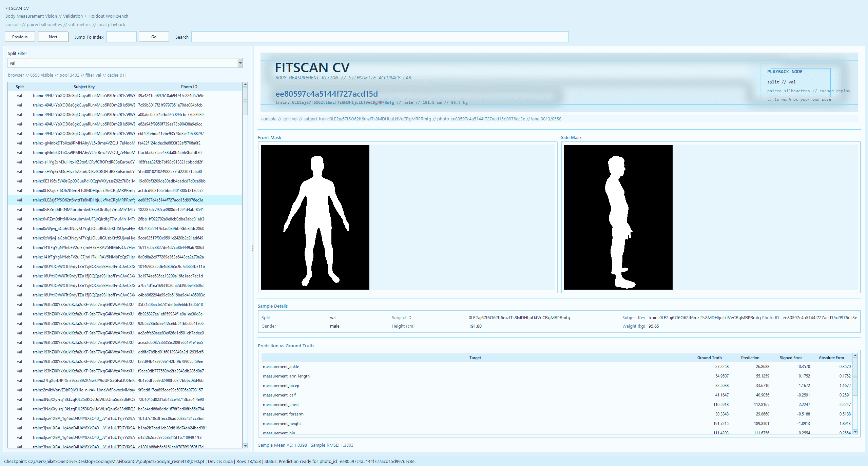
Task: Select row with photo 10146902e5db4d80b5c9c7d665fb311b
Action: tap(125, 267)
